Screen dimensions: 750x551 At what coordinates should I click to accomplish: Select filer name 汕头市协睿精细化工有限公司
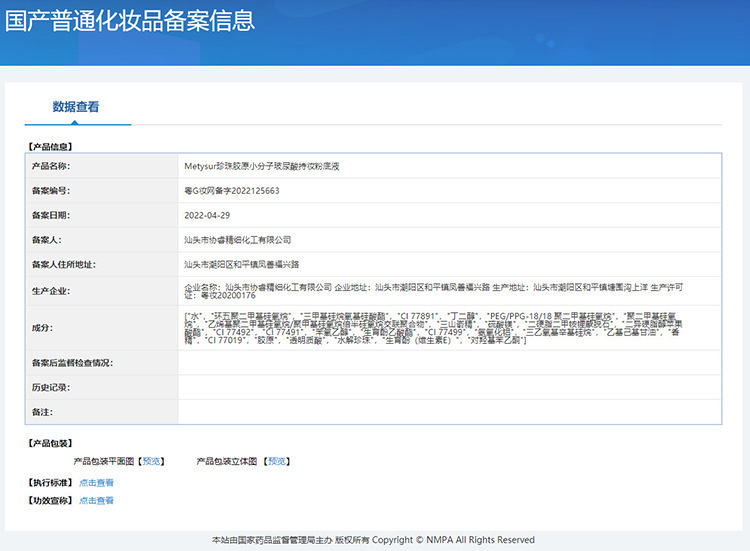point(238,240)
